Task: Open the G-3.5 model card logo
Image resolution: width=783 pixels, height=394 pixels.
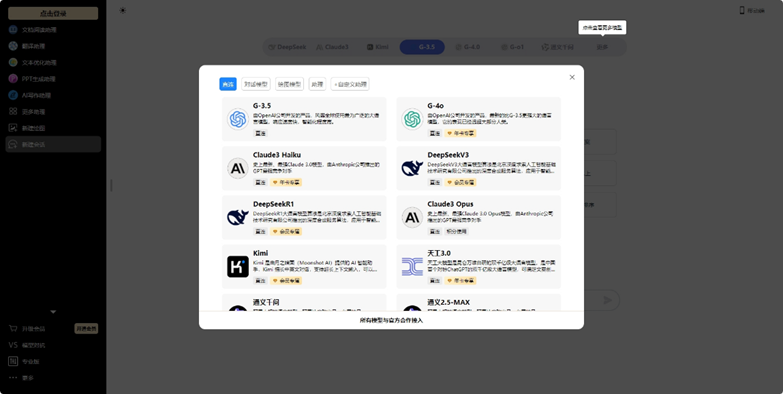Action: [x=238, y=119]
